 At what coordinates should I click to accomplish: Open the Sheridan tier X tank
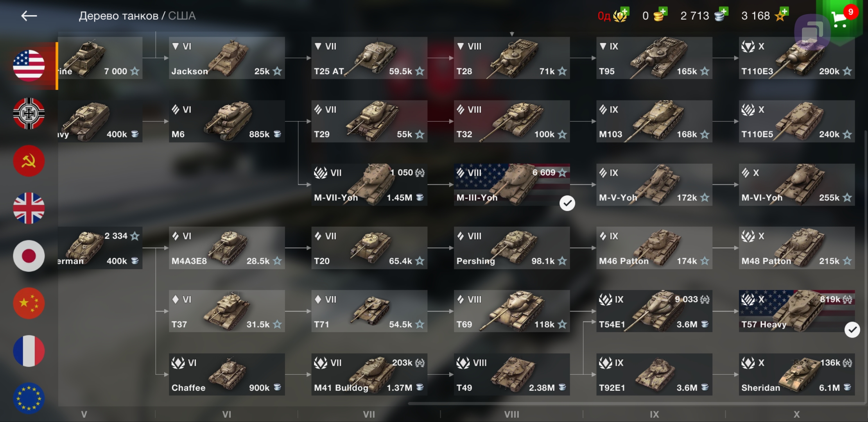coord(797,374)
